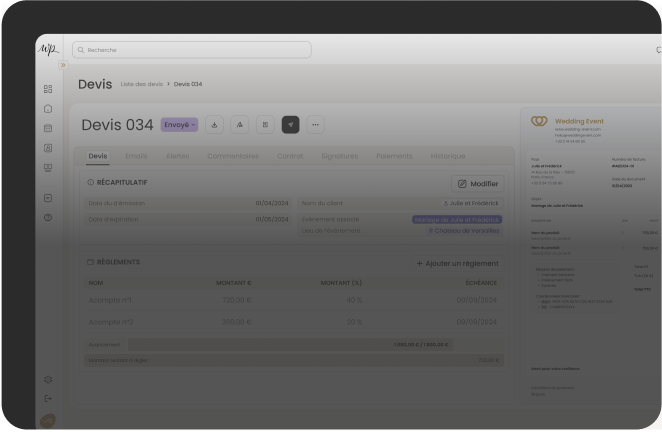
Task: Send the quote with the dark paper-plane button
Action: click(x=290, y=125)
